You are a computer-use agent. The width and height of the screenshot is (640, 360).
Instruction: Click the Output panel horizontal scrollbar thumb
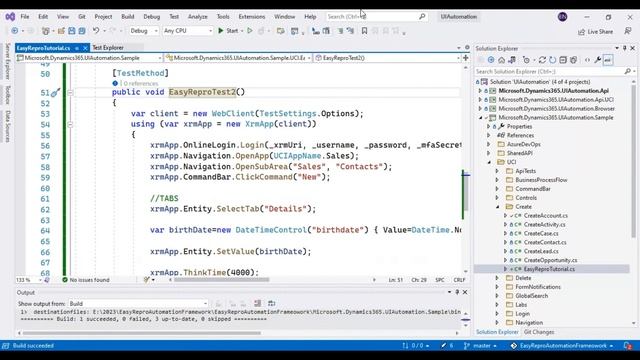pos(142,333)
